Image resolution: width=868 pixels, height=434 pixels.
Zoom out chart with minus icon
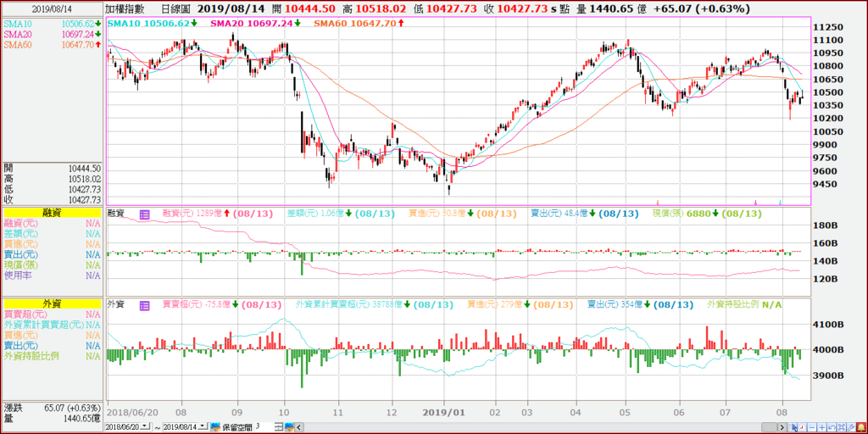click(812, 427)
